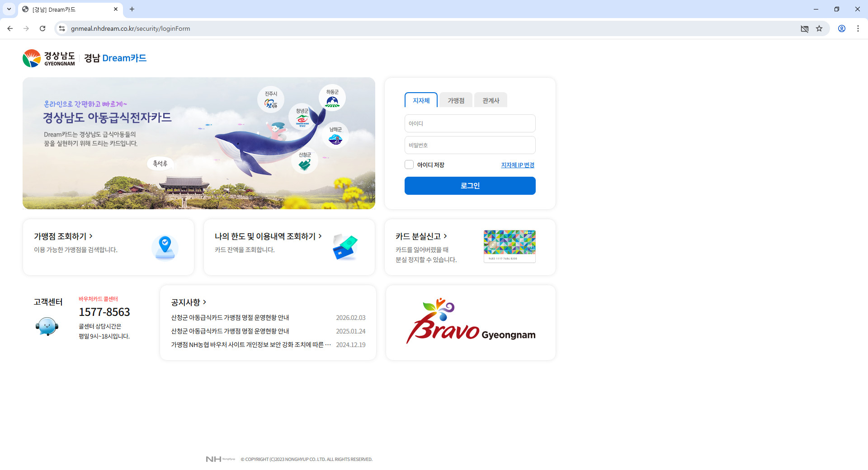
Task: Click the forward navigation arrow
Action: pos(26,28)
